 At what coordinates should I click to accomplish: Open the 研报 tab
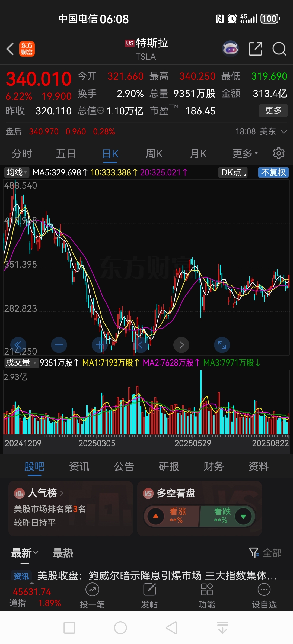click(169, 466)
